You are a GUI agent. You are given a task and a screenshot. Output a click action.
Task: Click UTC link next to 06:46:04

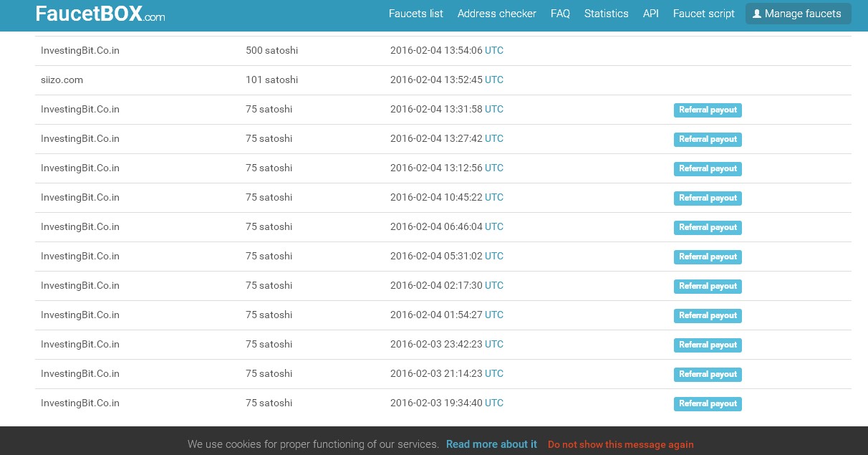tap(494, 226)
